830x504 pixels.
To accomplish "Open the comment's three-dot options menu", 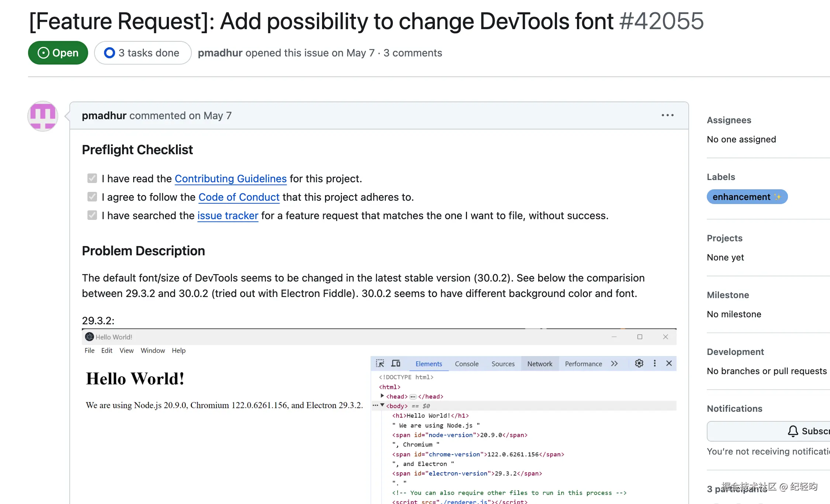I will (667, 115).
